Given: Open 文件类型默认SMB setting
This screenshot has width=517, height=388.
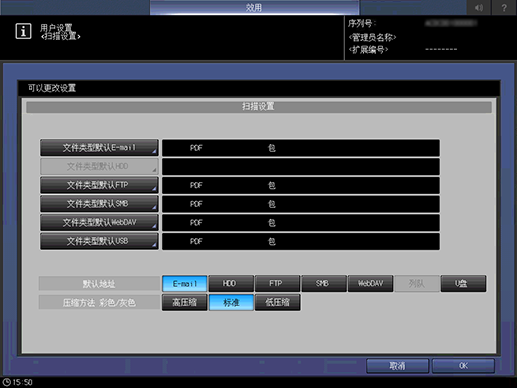Looking at the screenshot, I should (99, 204).
